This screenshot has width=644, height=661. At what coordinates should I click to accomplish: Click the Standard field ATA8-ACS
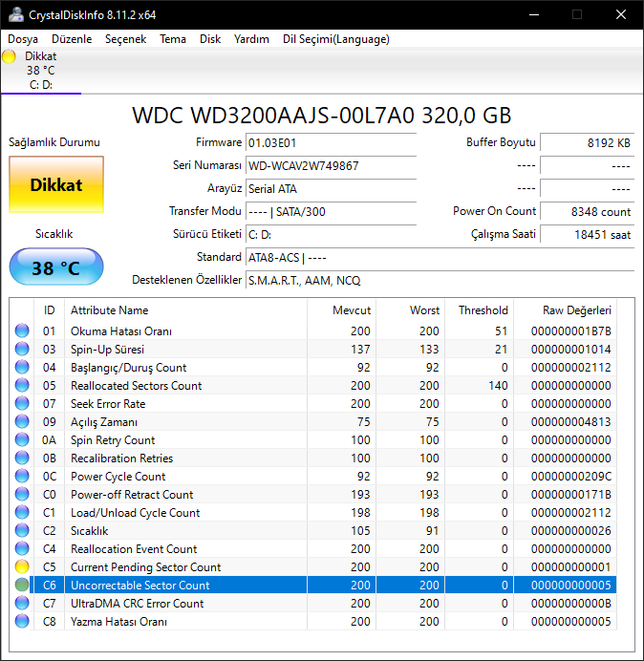[440, 257]
